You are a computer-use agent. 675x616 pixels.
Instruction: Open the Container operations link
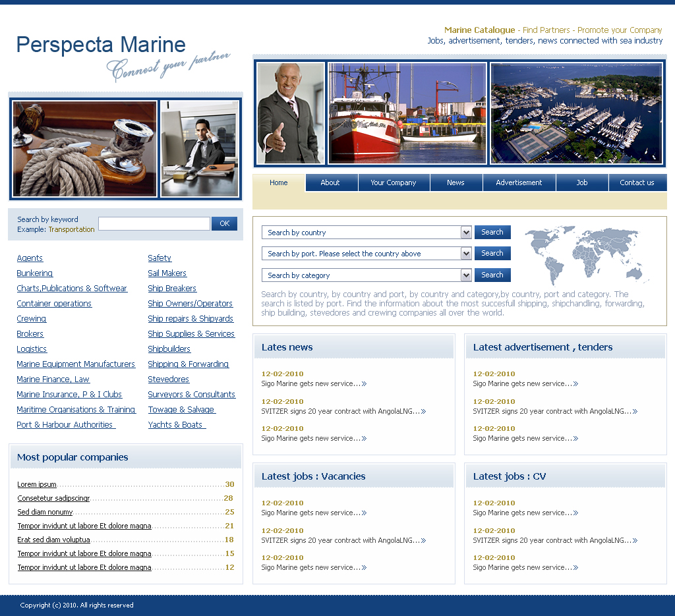point(54,303)
